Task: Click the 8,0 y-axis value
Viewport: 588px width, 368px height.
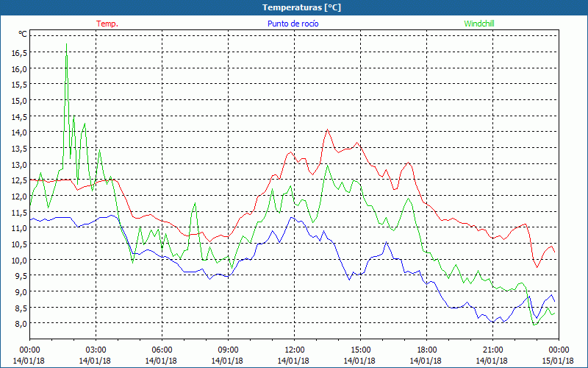Action: 21,323
